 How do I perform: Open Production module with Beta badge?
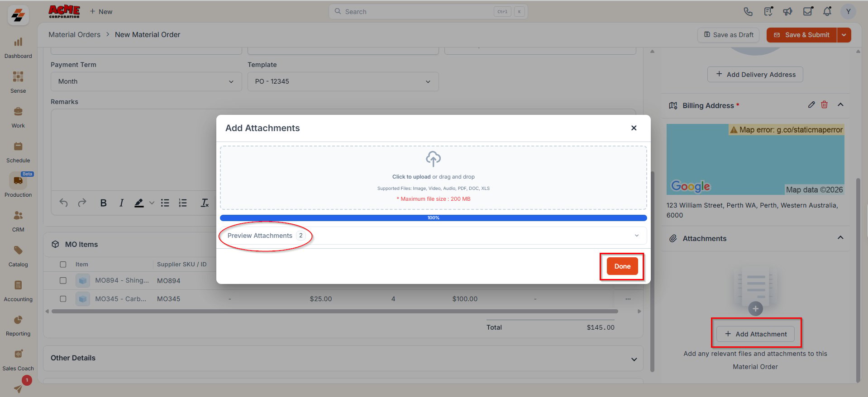point(18,186)
